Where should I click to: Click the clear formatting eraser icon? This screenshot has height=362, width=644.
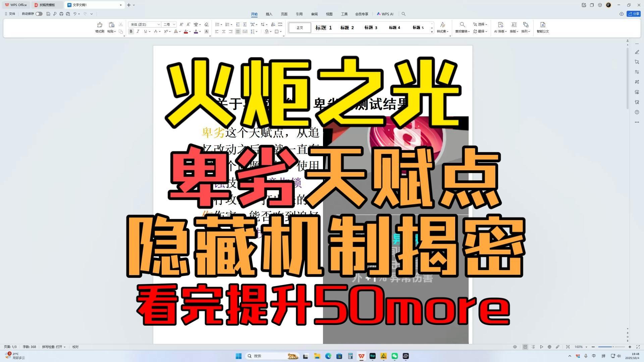click(206, 24)
